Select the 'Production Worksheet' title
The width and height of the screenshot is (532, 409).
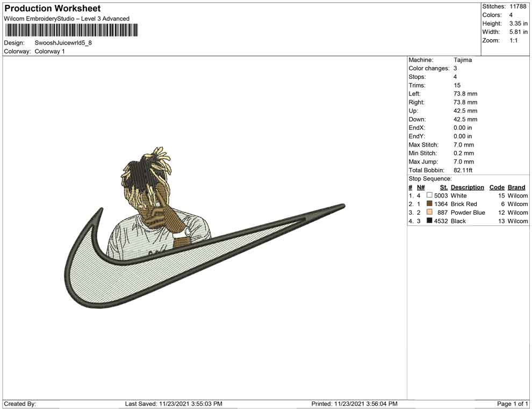click(x=53, y=9)
